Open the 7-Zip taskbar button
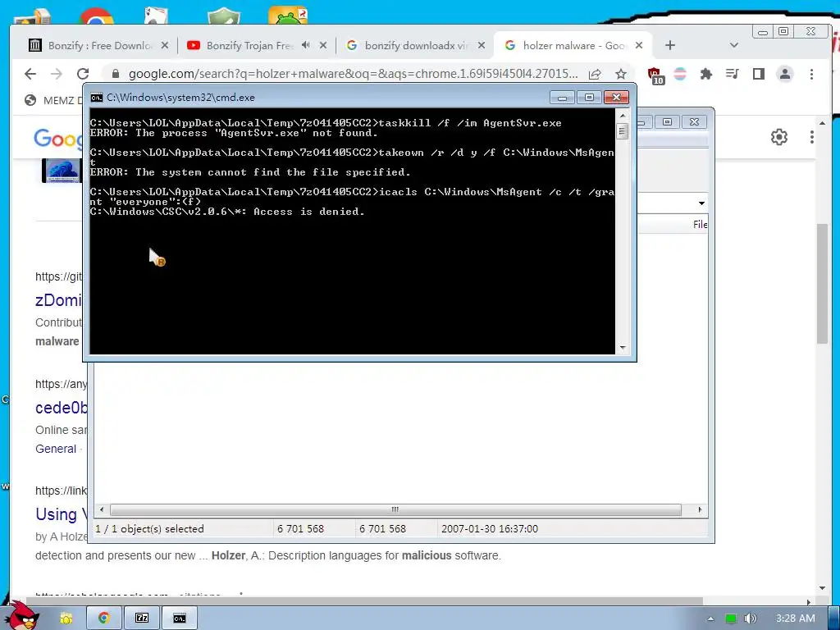Screen dimensions: 840x630 pos(142,619)
